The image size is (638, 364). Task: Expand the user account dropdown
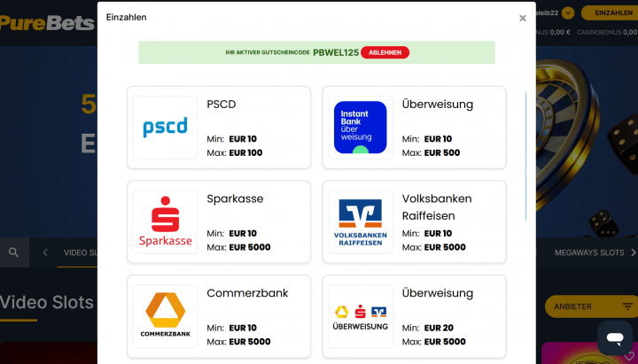(568, 13)
